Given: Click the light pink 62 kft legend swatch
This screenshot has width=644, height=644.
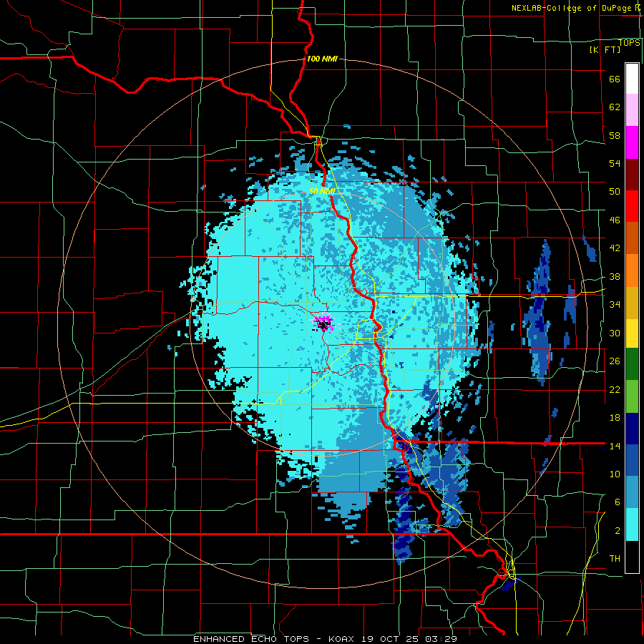Looking at the screenshot, I should pos(632,109).
